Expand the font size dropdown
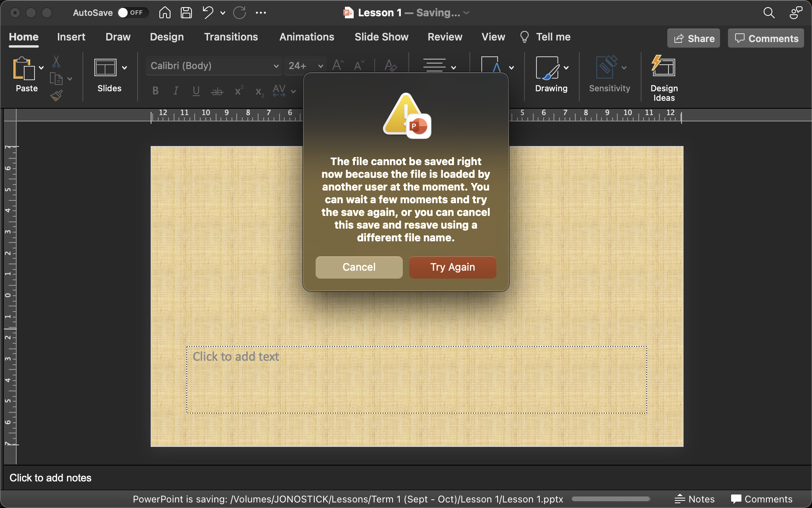Viewport: 812px width, 508px height. tap(320, 66)
